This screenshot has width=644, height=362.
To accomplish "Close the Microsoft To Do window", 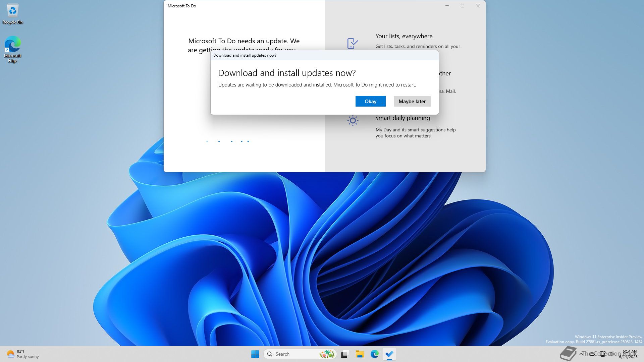I will [x=478, y=6].
